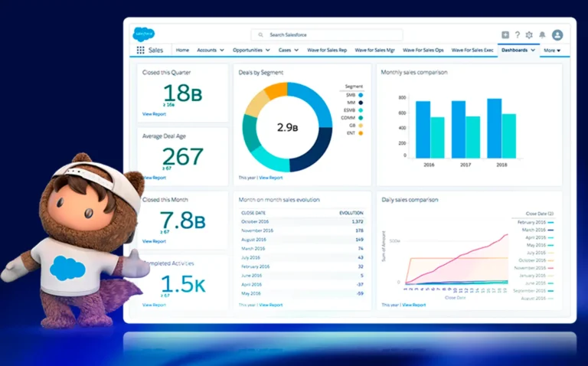Click the COMM segment legend swatch
This screenshot has height=366, width=588.
(x=361, y=118)
